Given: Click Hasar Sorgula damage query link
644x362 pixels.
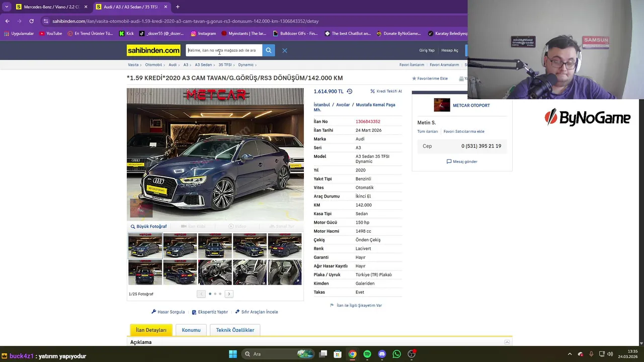Looking at the screenshot, I should [168, 312].
